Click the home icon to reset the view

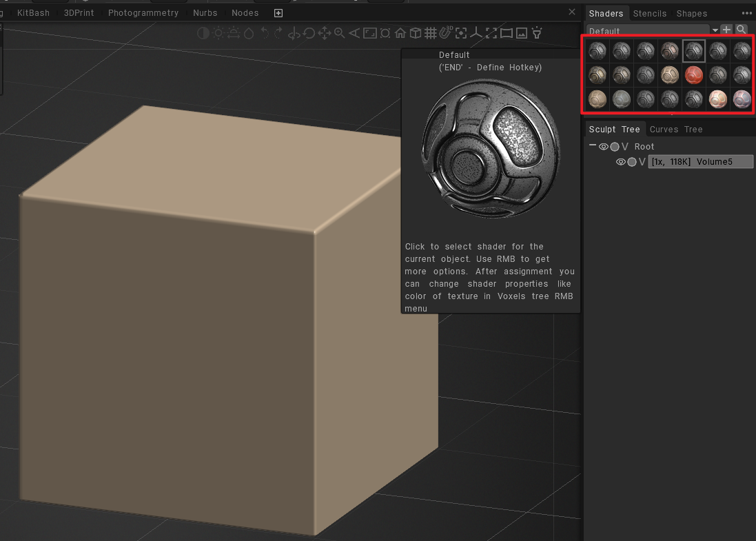tap(400, 33)
